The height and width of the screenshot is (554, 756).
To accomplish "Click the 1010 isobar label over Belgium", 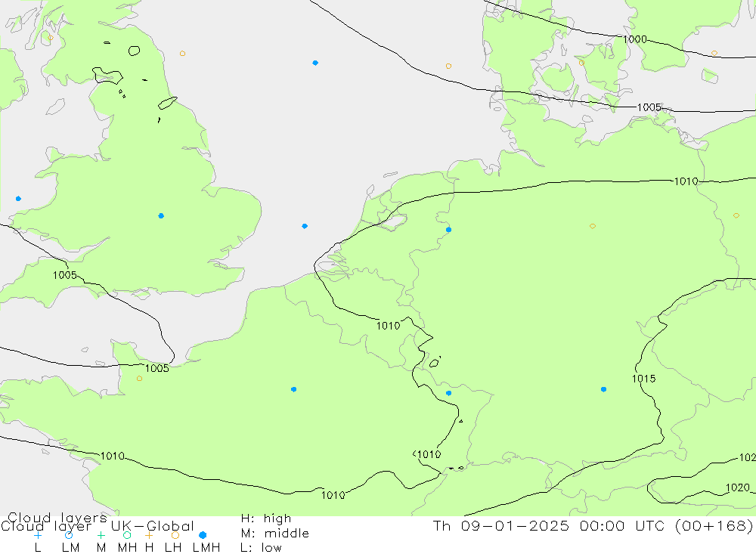I will point(388,326).
